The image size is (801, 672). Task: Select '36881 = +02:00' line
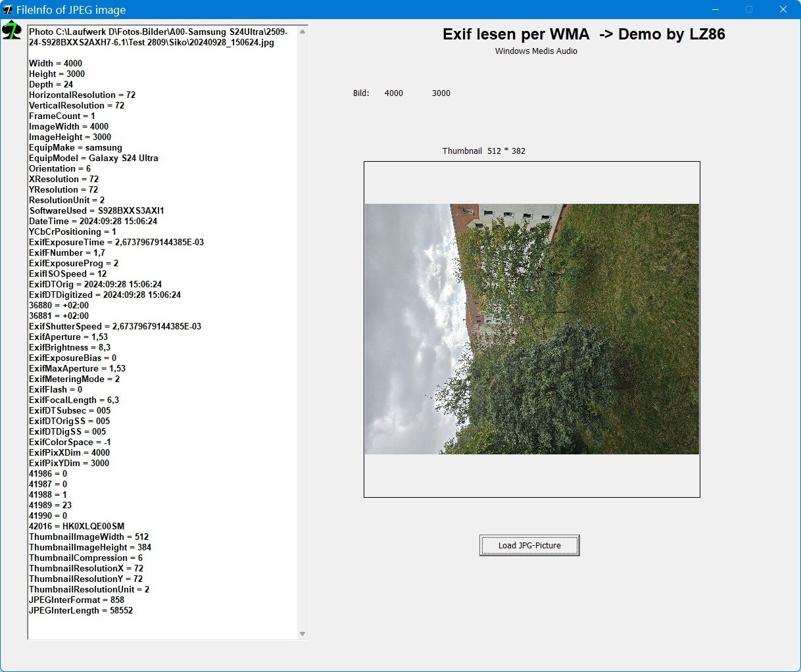[x=59, y=316]
